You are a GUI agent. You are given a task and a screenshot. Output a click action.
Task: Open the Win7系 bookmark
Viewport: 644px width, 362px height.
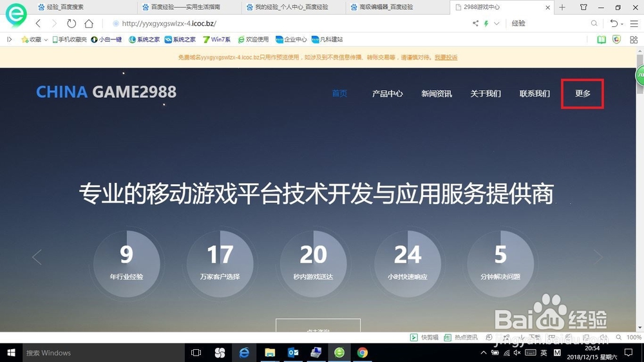pyautogui.click(x=216, y=39)
